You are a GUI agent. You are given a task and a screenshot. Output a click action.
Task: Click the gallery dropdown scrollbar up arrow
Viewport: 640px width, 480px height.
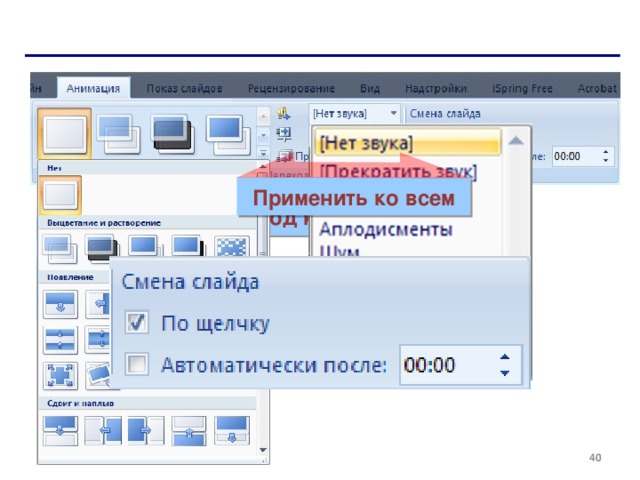pyautogui.click(x=263, y=167)
